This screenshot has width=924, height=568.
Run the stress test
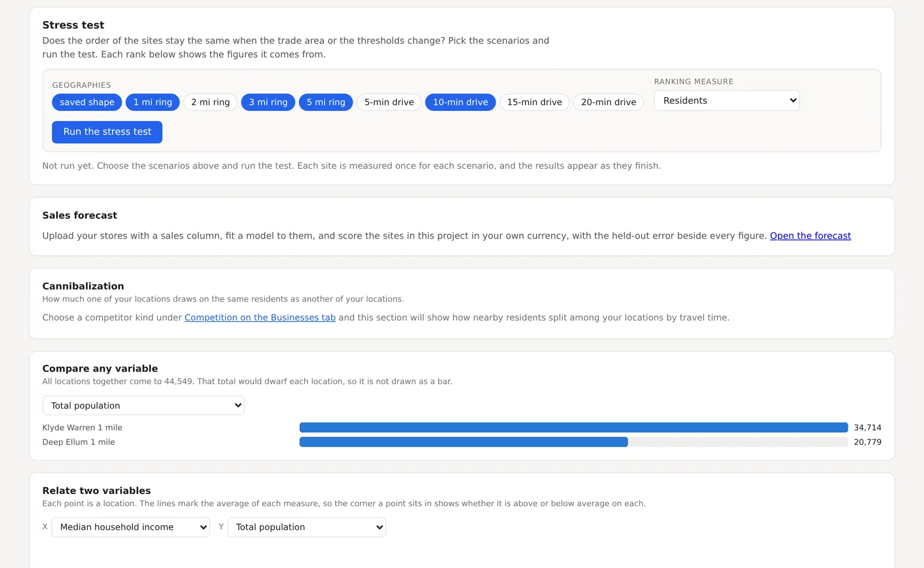coord(107,132)
